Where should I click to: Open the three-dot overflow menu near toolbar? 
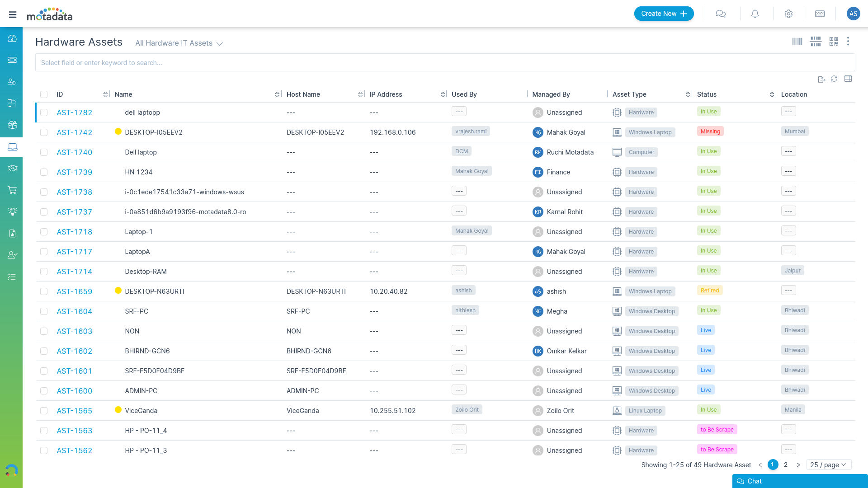[848, 41]
